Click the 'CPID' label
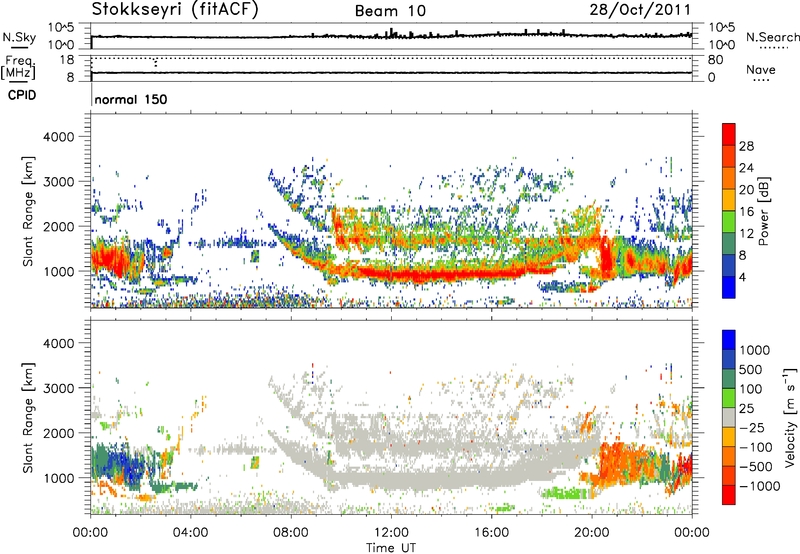The height and width of the screenshot is (554, 800). (22, 95)
